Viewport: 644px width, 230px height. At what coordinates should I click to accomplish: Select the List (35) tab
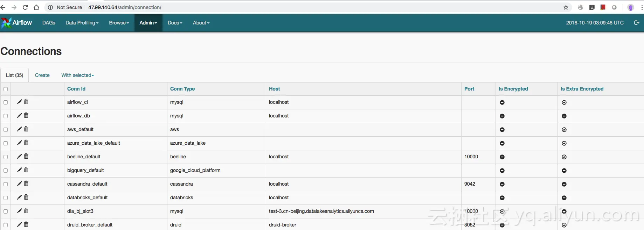click(15, 75)
